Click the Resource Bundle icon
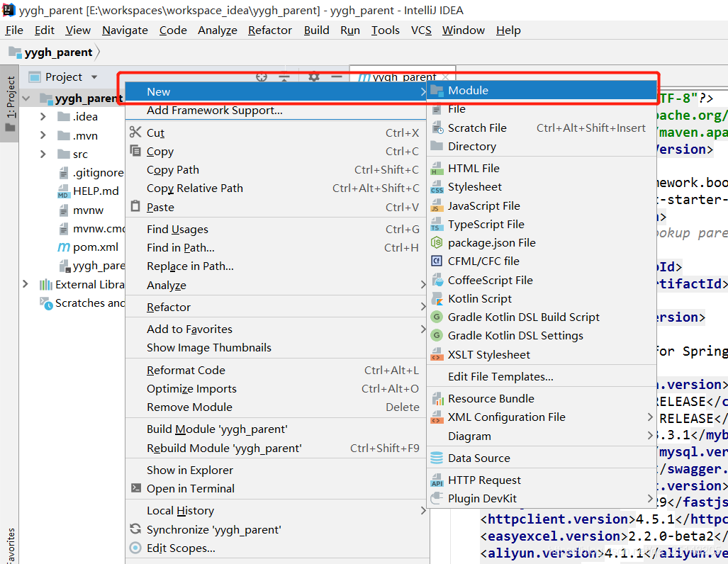 coord(437,398)
